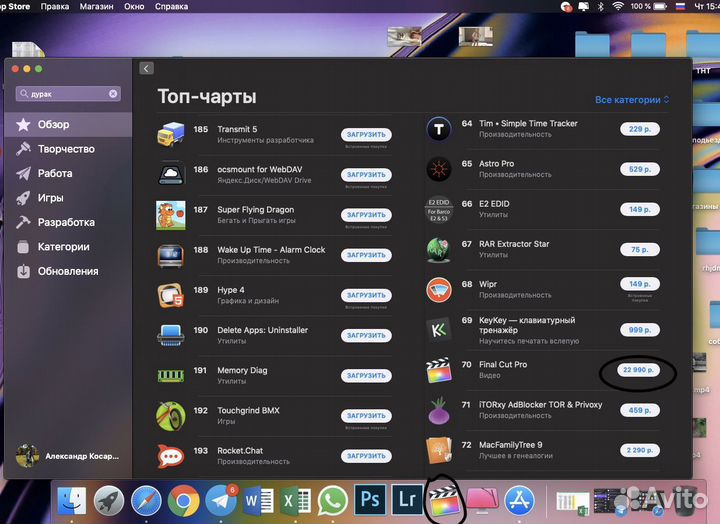The image size is (720, 524).
Task: Launch Finder from the Dock
Action: (x=72, y=501)
